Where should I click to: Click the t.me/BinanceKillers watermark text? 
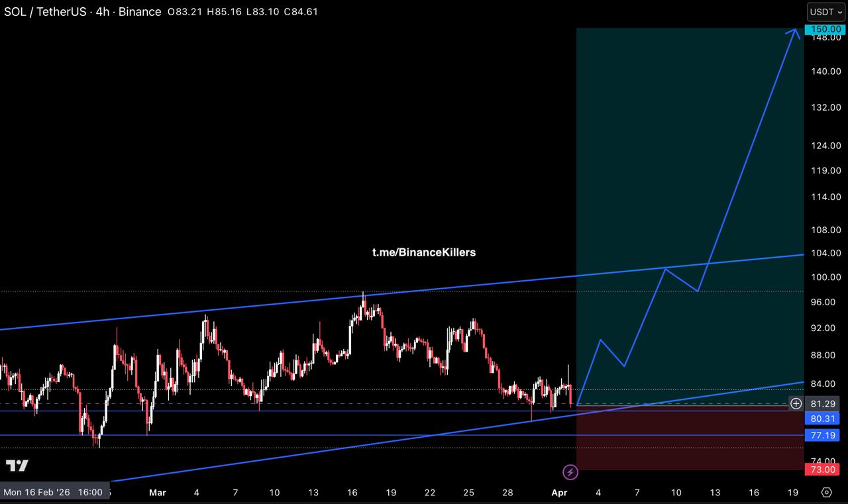pyautogui.click(x=423, y=252)
